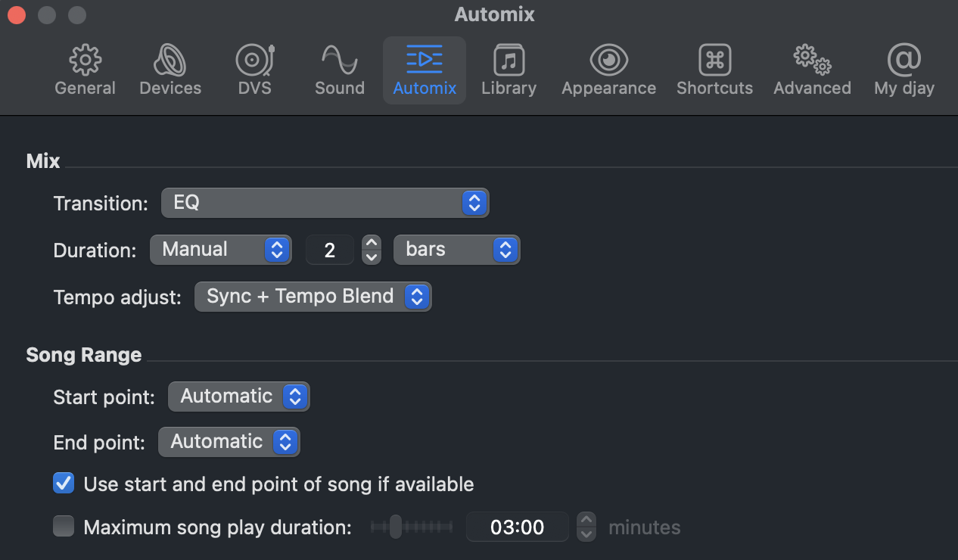958x560 pixels.
Task: Open the Start point Automatic dropdown
Action: [x=238, y=397]
